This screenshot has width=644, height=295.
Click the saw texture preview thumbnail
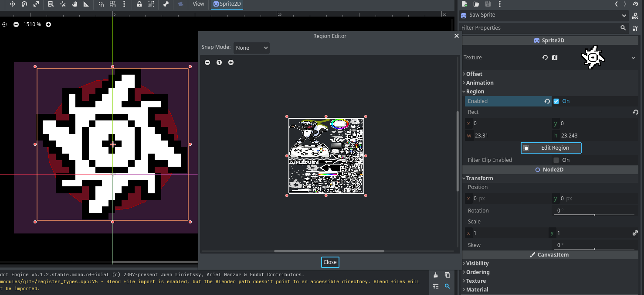(x=593, y=58)
